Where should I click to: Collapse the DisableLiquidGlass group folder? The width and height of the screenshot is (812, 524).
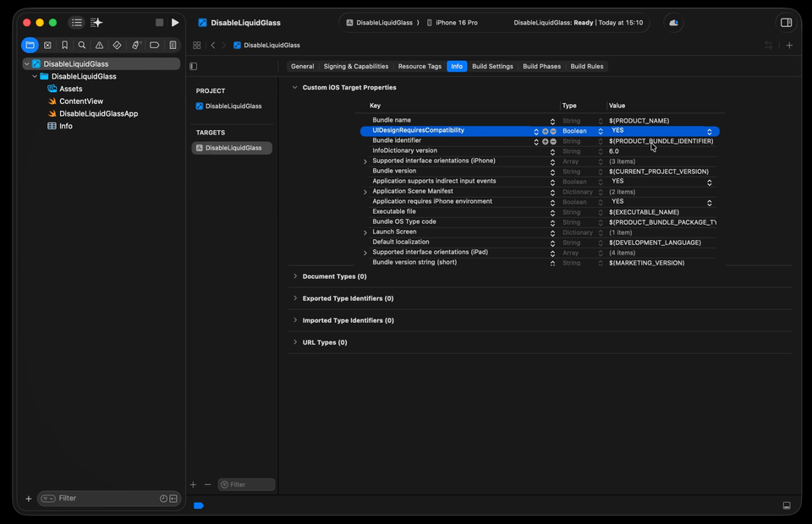click(x=35, y=77)
